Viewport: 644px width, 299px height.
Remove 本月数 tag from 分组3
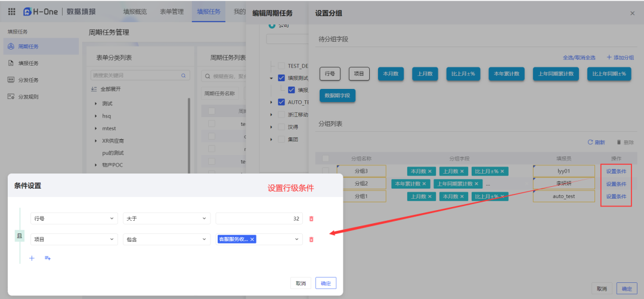[429, 171]
